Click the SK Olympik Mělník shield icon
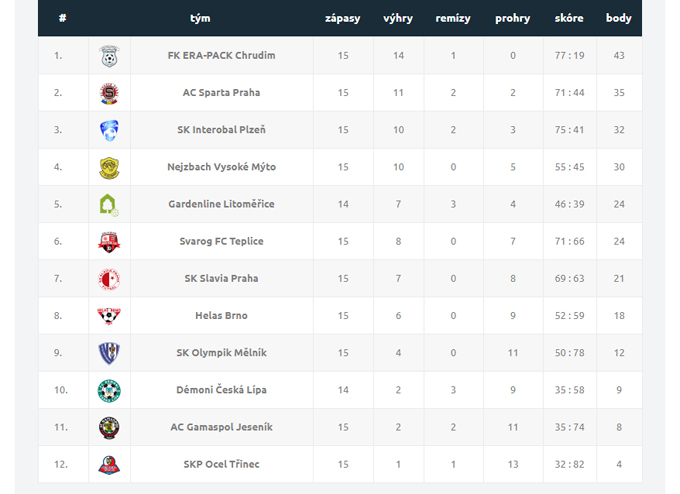 (x=109, y=353)
